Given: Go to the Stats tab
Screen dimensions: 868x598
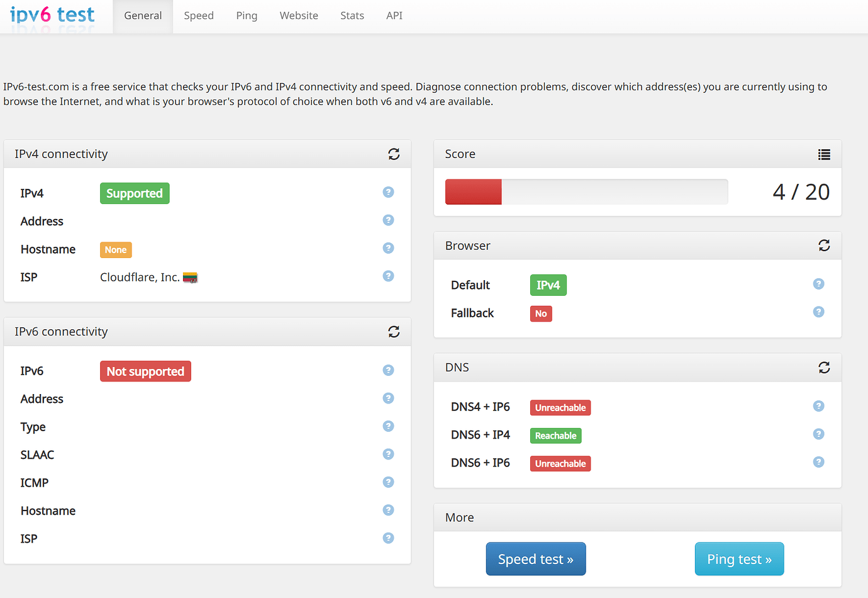Looking at the screenshot, I should pyautogui.click(x=352, y=16).
